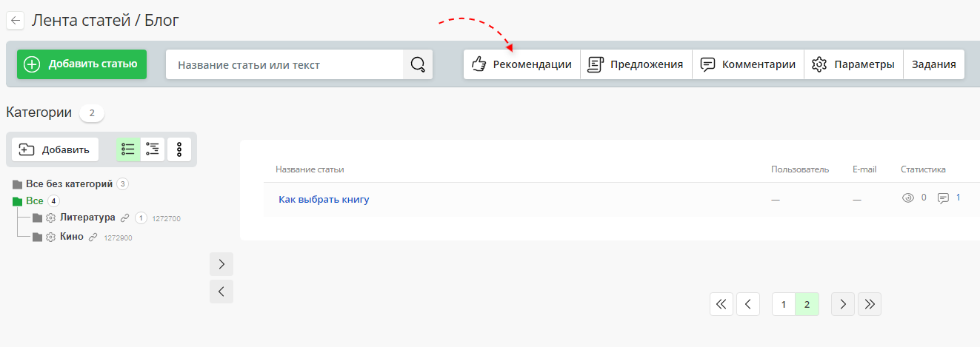This screenshot has width=980, height=347.
Task: Collapse the categories panel with left chevron
Action: [221, 292]
